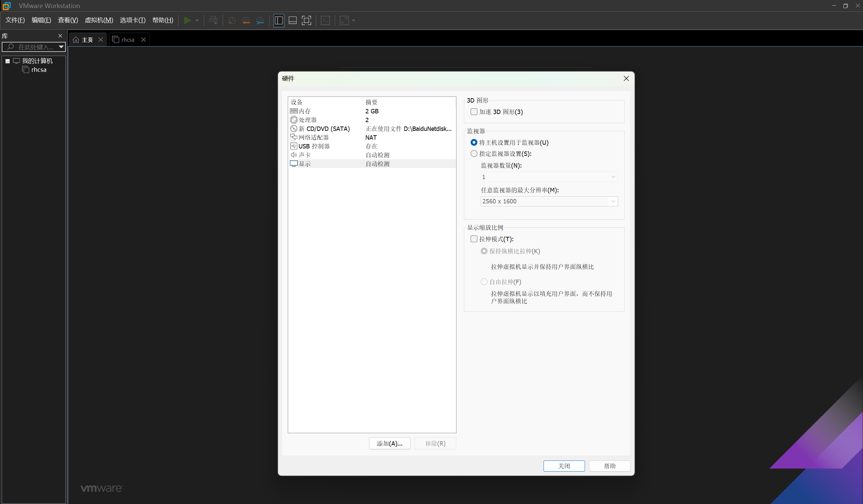The width and height of the screenshot is (863, 504).
Task: Open the 虚拟机 menu
Action: pos(99,20)
